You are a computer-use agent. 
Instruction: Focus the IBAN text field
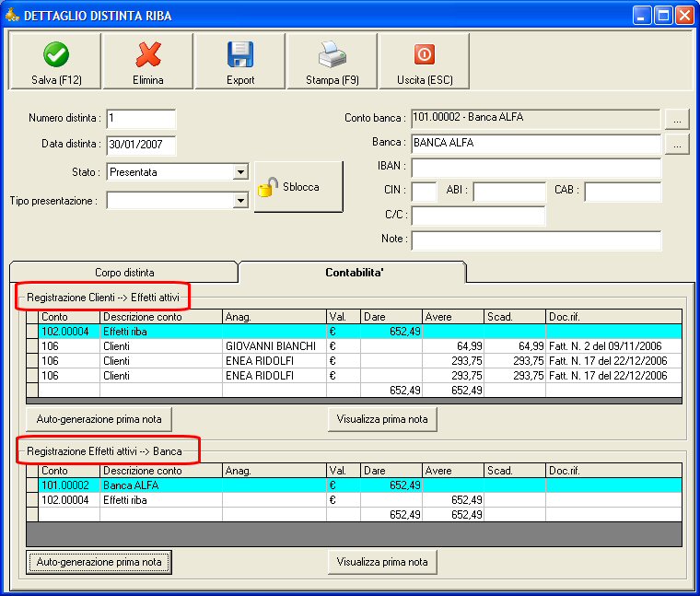(x=536, y=169)
